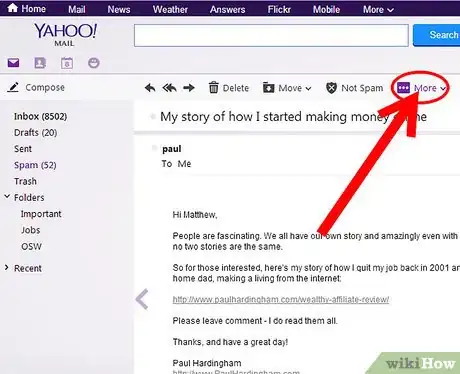Open Flickr in top navigation
The width and height of the screenshot is (460, 374).
(x=279, y=9)
